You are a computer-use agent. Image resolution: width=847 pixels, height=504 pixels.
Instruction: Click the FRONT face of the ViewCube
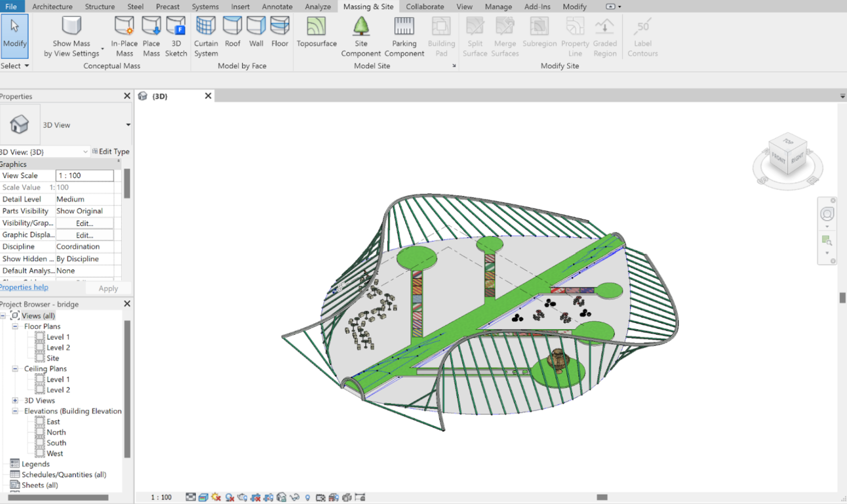(x=778, y=158)
